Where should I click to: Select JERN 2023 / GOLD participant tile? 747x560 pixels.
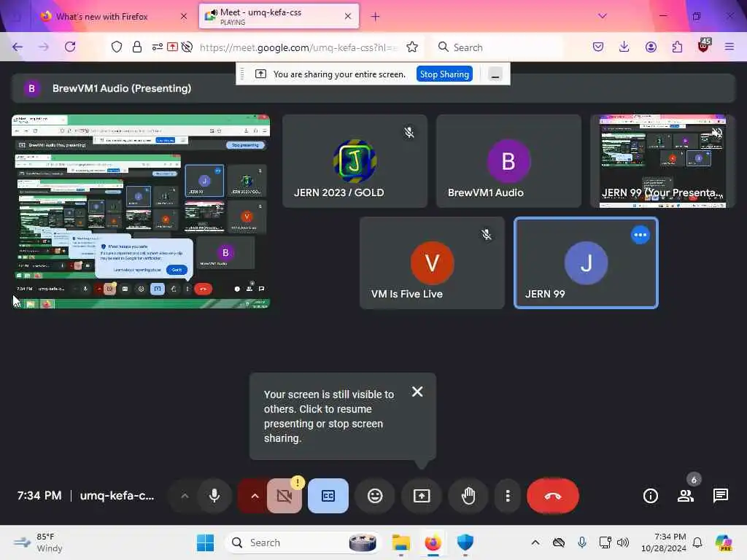pyautogui.click(x=355, y=161)
